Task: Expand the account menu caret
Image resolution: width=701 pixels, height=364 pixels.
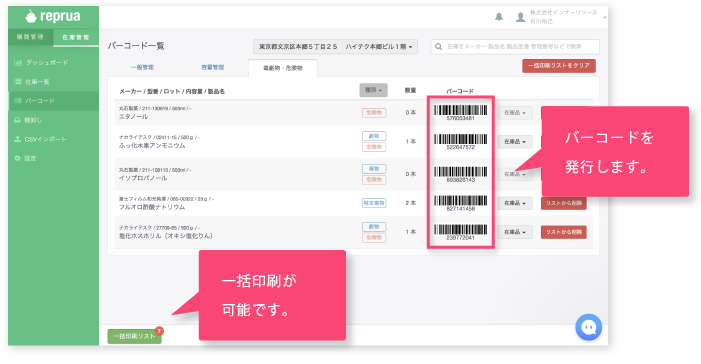Action: point(604,17)
